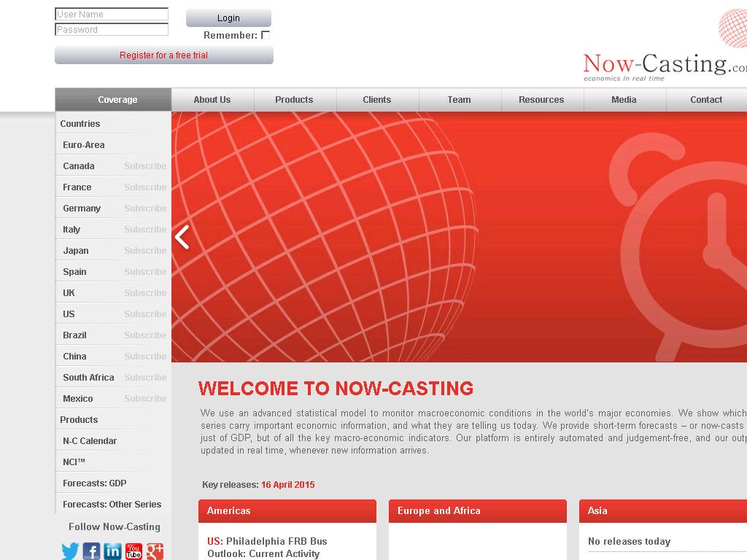Open the South Africa page
The width and height of the screenshot is (747, 560).
click(x=88, y=378)
